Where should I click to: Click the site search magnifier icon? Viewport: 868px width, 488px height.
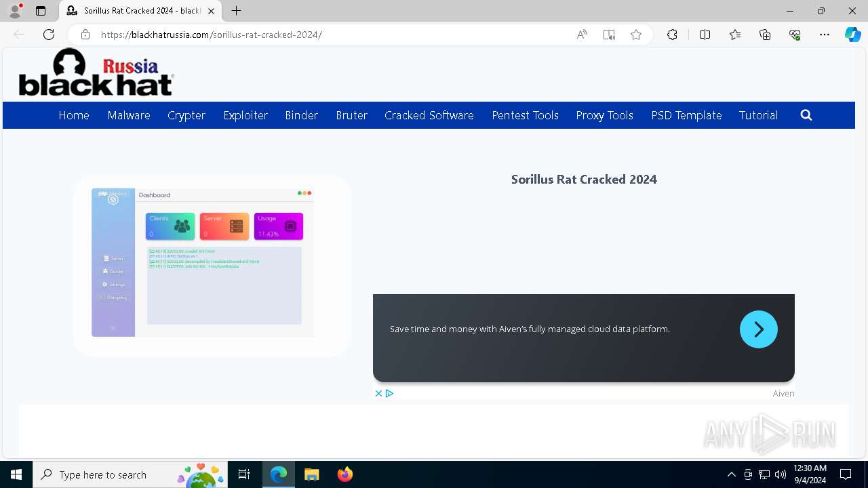[x=806, y=115]
